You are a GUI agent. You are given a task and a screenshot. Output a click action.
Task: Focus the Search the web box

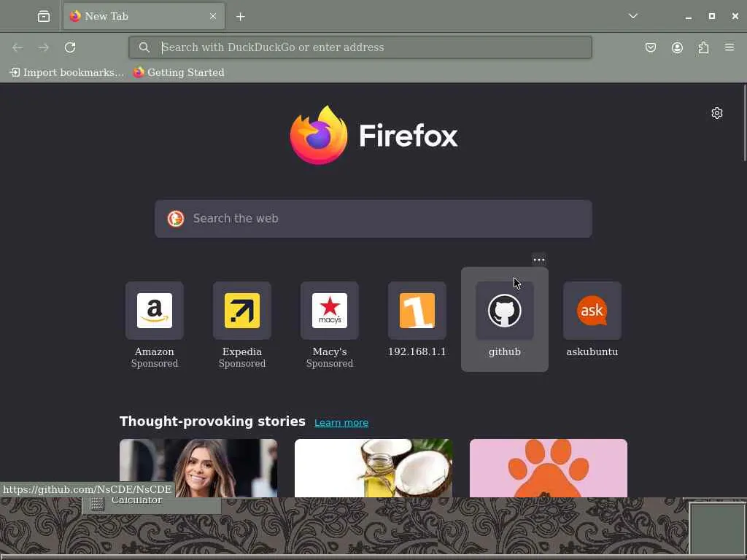(373, 219)
